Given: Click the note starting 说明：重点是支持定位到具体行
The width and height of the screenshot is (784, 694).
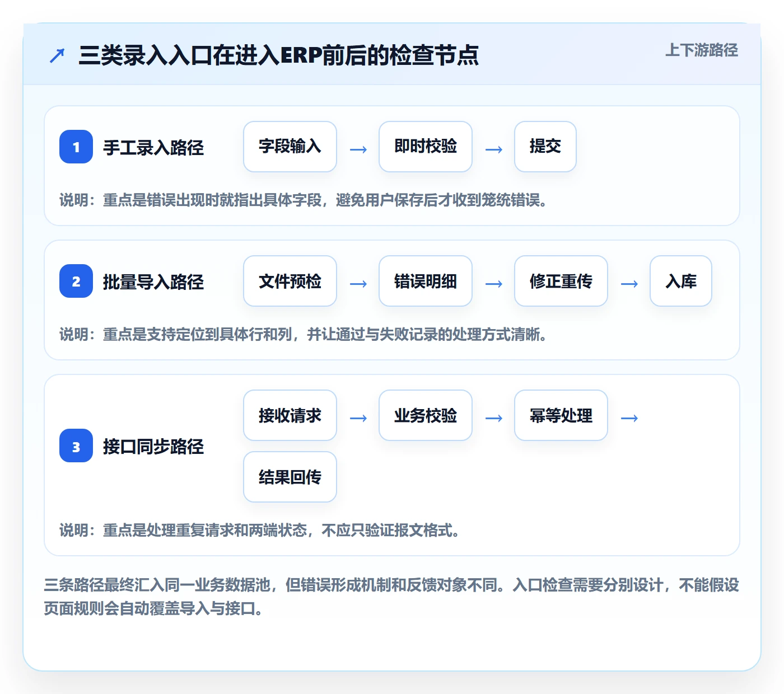Looking at the screenshot, I should click(303, 335).
